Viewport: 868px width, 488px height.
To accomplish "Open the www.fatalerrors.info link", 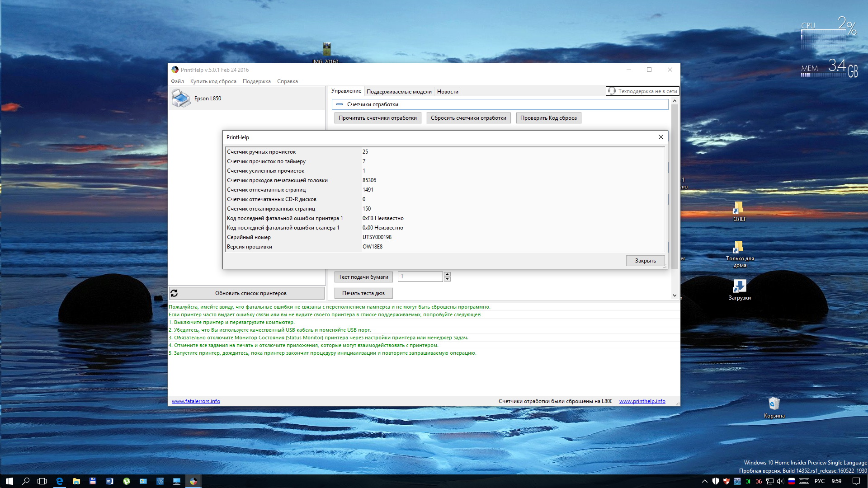I will tap(196, 401).
